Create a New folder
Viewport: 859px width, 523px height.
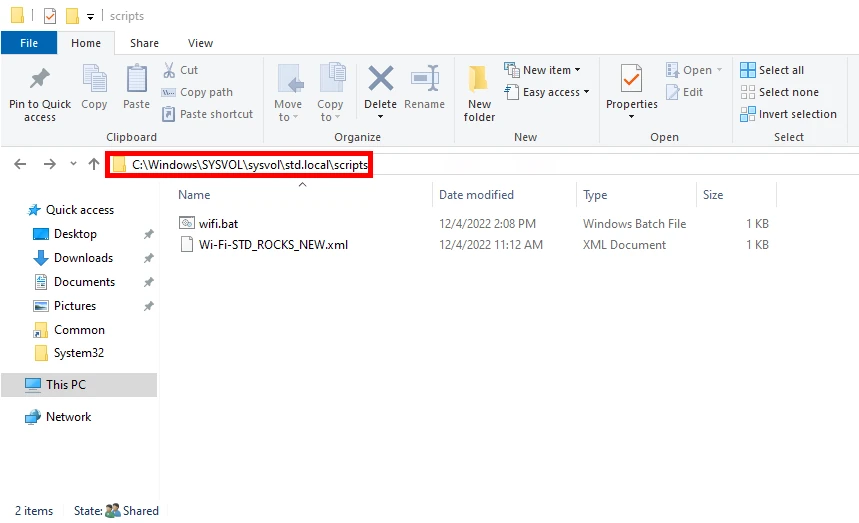point(479,93)
